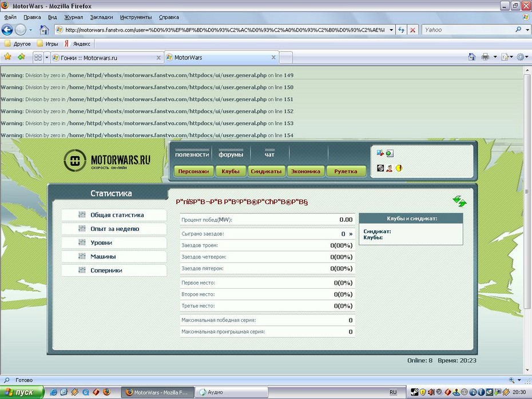Expand the printer options dropdown arrow
Viewport: 532px width, 399px height.
pyautogui.click(x=495, y=57)
